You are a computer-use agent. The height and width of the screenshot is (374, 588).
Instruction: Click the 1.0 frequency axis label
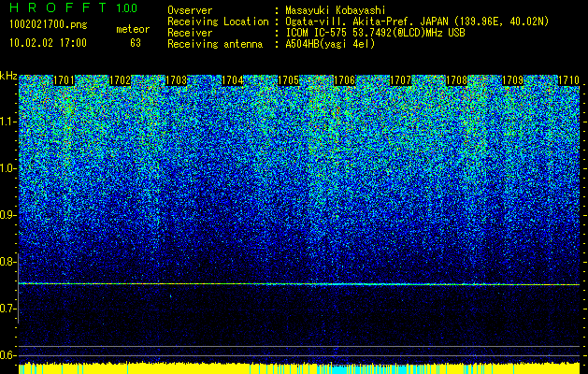(8, 168)
